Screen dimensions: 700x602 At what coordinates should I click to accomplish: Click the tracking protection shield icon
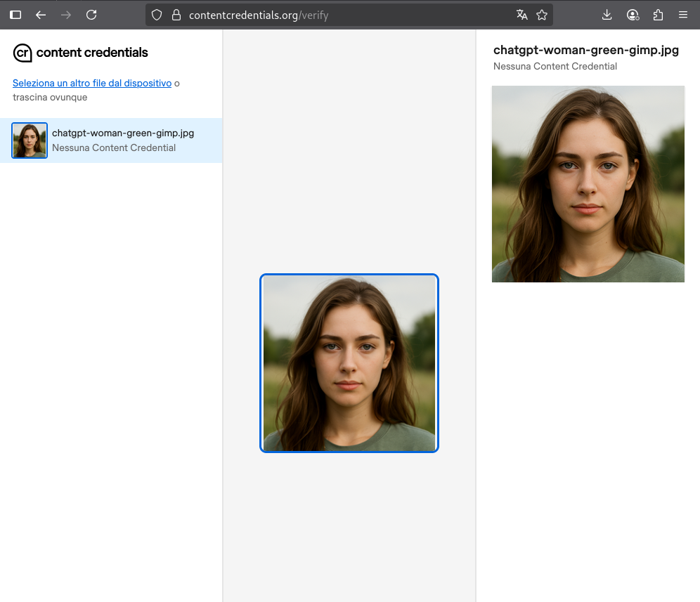(x=156, y=14)
